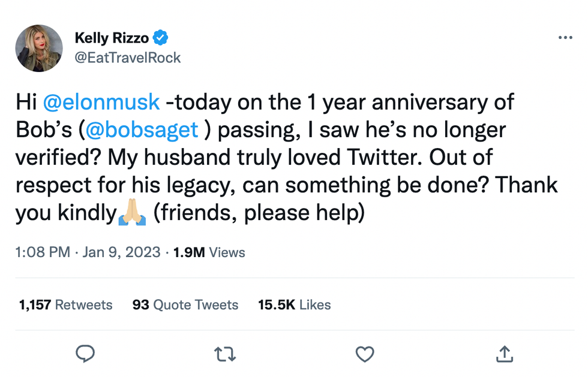Click the "(friends, please help)" text
Image resolution: width=588 pixels, height=377 pixels.
coord(259,213)
